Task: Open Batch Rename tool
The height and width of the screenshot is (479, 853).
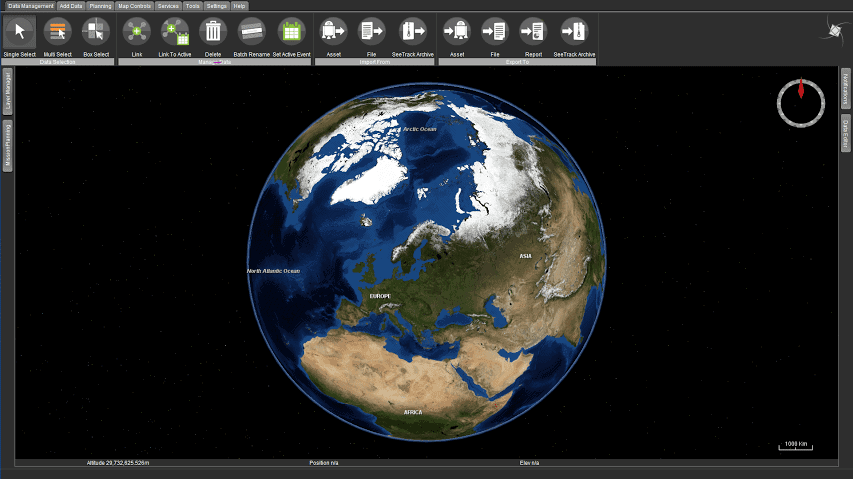Action: click(251, 32)
